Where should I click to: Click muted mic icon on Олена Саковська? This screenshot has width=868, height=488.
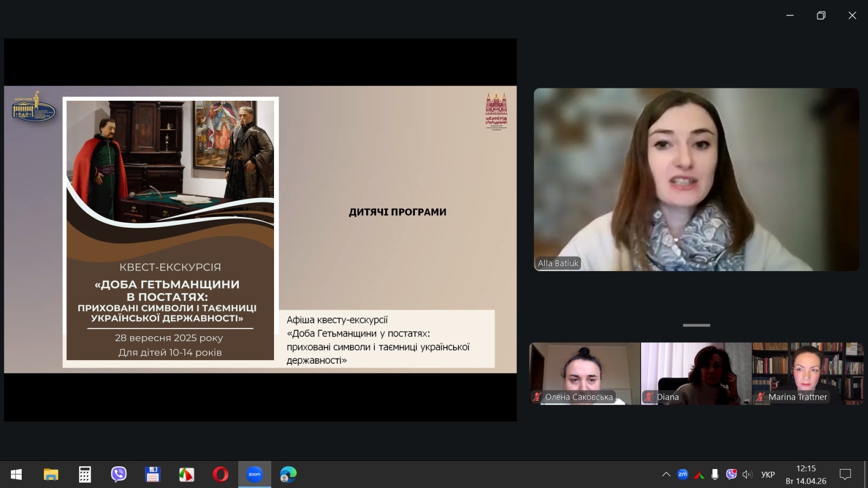537,397
